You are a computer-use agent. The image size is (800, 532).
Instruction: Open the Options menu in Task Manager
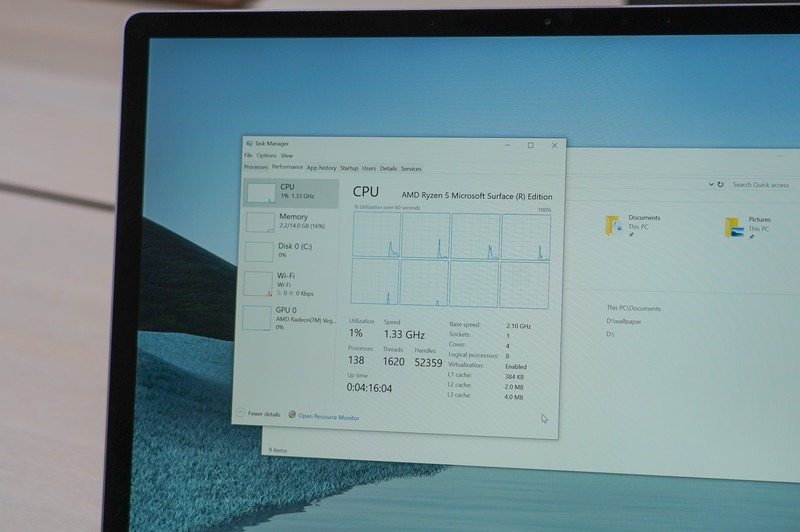click(266, 156)
